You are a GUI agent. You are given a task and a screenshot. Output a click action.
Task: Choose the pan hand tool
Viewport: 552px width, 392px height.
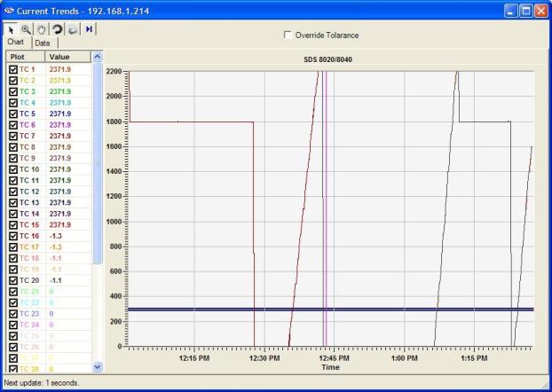point(42,29)
